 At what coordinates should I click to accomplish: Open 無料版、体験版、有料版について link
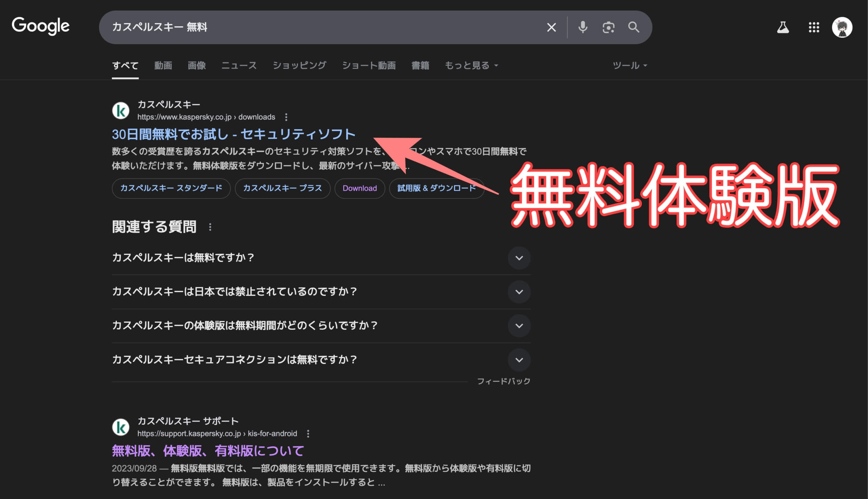tap(208, 451)
